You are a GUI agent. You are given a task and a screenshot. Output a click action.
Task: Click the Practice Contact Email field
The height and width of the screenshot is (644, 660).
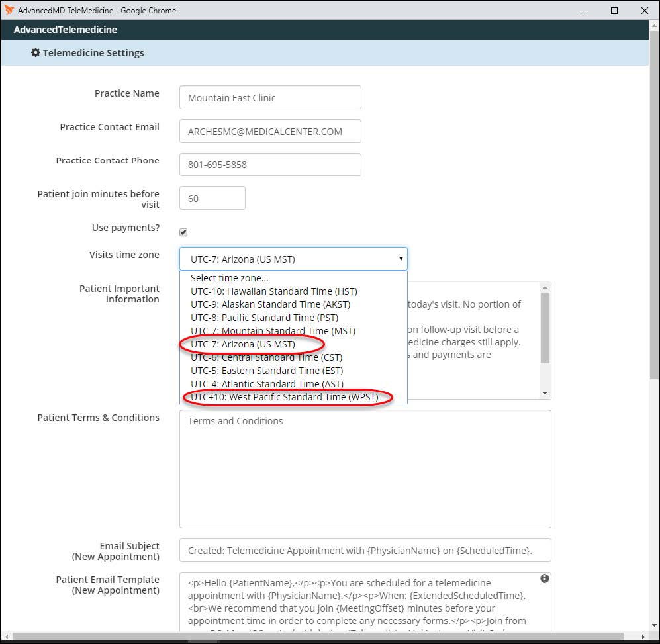270,131
